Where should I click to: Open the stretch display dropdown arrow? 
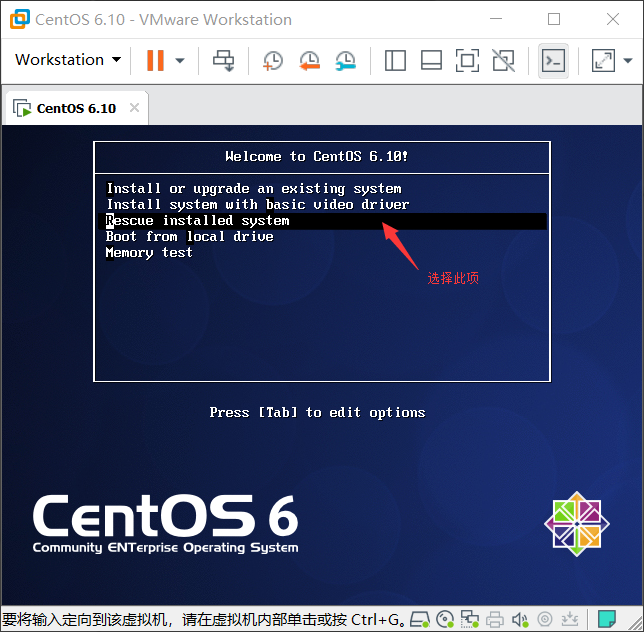point(628,61)
